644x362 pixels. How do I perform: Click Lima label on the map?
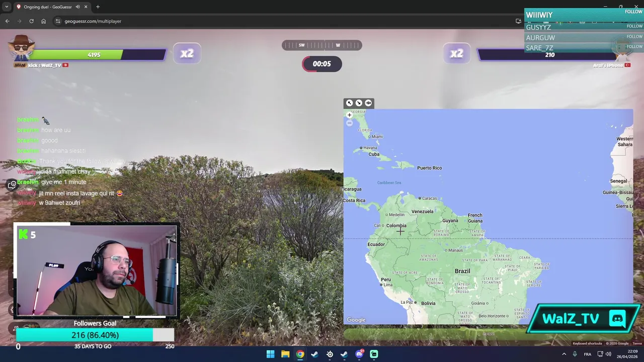click(388, 285)
